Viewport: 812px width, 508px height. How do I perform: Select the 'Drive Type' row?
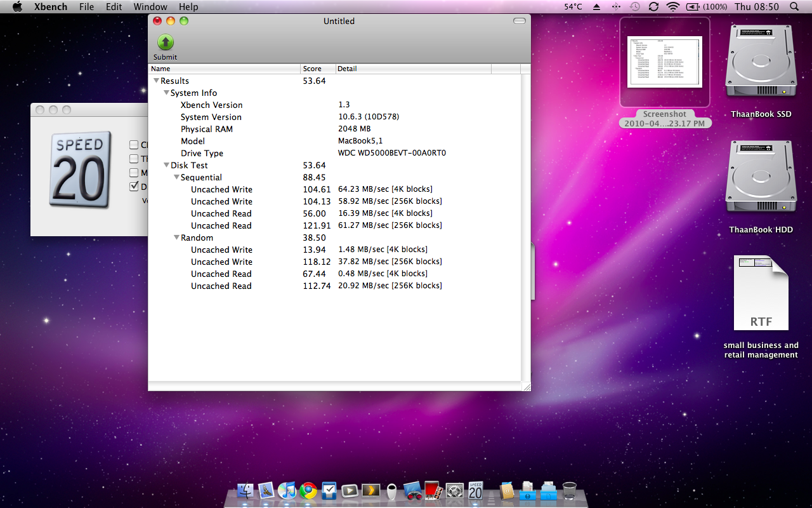(x=334, y=153)
